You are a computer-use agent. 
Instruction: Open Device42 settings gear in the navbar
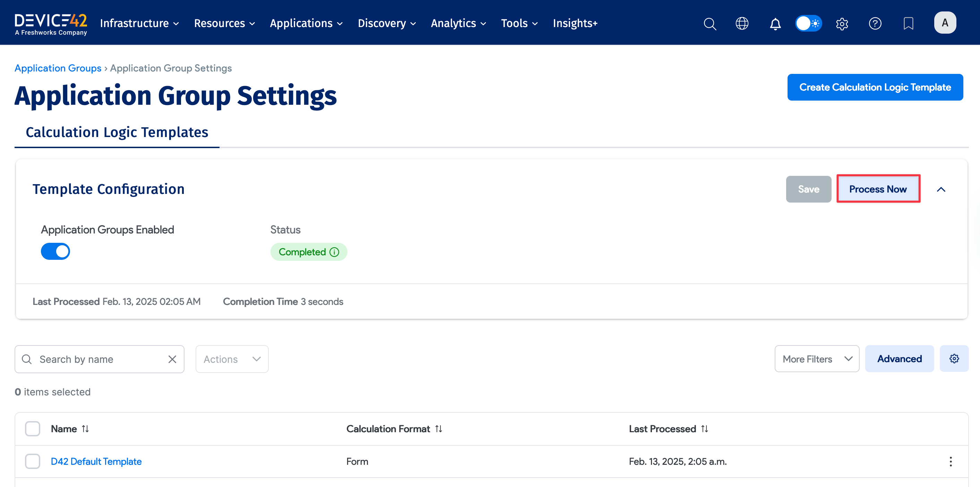click(x=842, y=24)
